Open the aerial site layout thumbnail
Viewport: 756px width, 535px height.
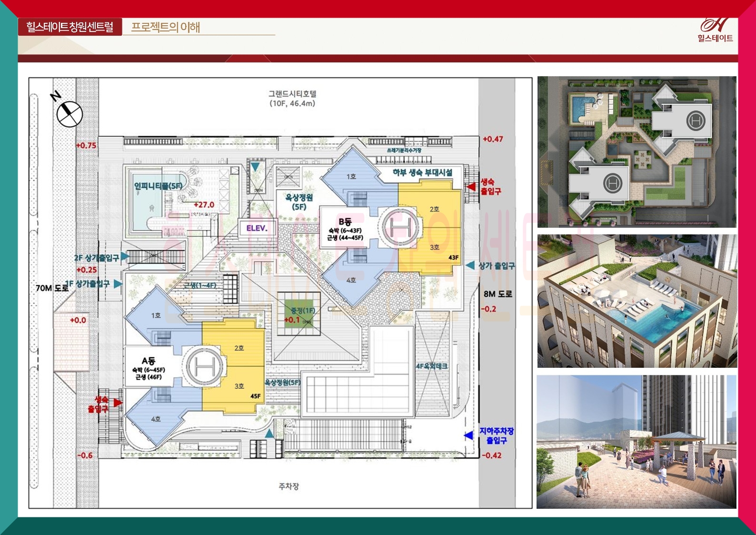point(637,151)
